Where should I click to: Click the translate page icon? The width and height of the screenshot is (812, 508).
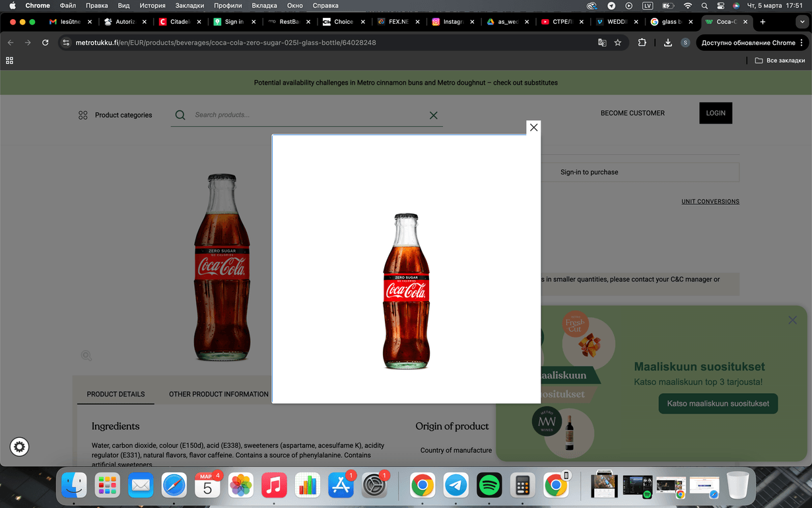602,43
